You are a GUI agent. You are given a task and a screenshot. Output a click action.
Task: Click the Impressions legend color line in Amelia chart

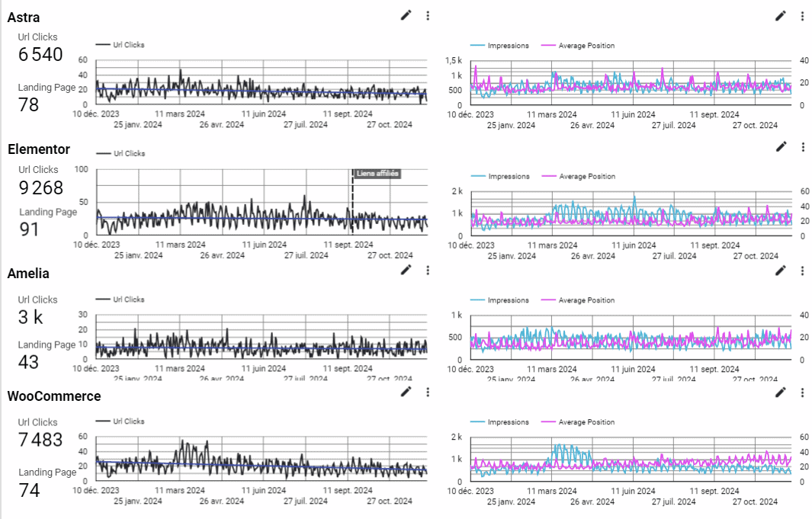[477, 300]
